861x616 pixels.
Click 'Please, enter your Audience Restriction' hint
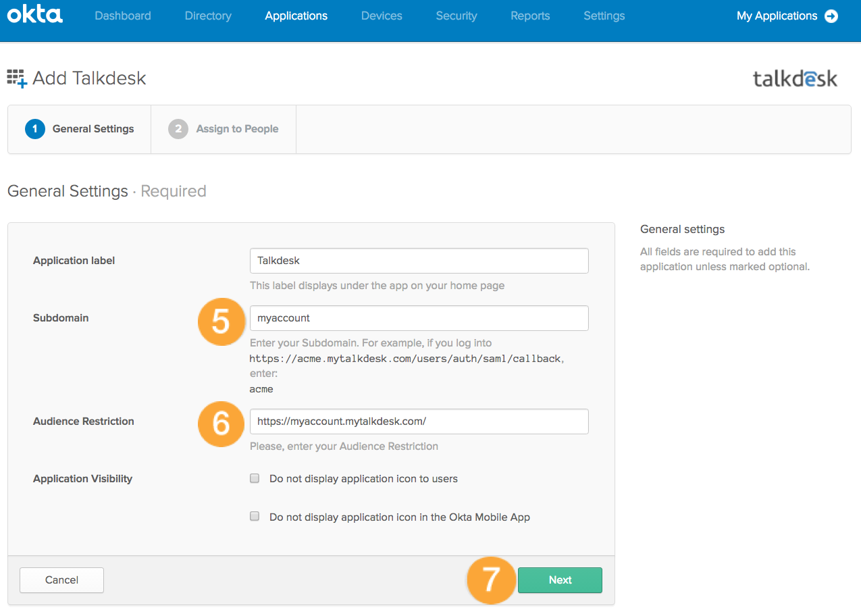(344, 446)
